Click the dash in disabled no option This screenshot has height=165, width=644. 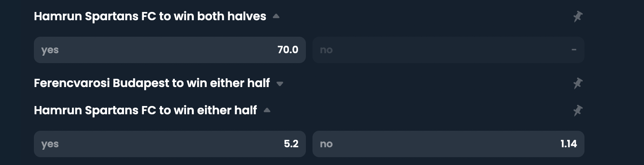[x=574, y=50]
